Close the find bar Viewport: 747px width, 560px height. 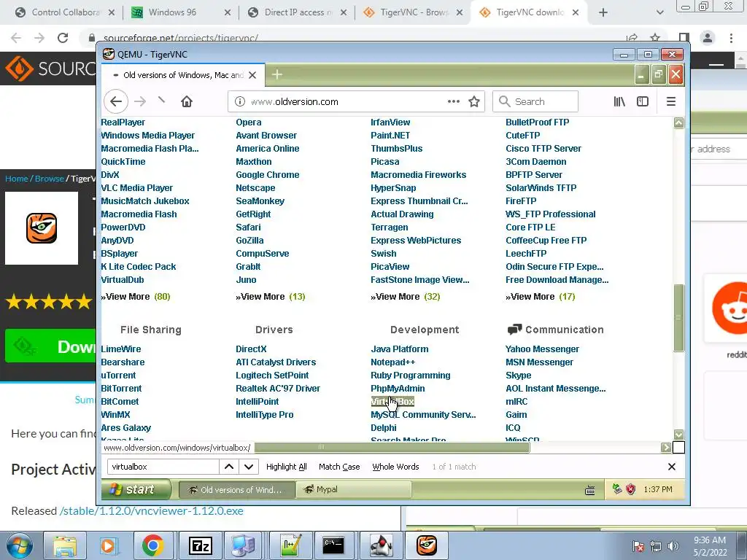[672, 467]
